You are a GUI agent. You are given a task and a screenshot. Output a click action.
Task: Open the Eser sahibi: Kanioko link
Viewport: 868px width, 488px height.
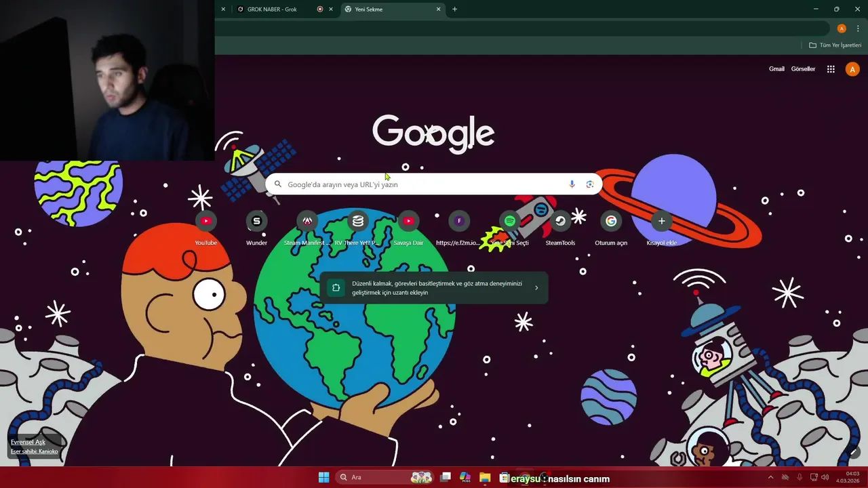[x=35, y=451]
